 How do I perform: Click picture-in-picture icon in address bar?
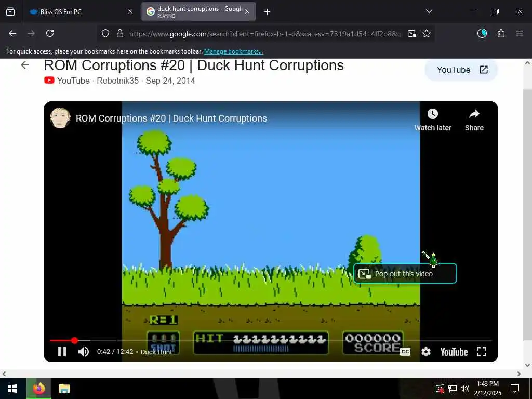[412, 33]
